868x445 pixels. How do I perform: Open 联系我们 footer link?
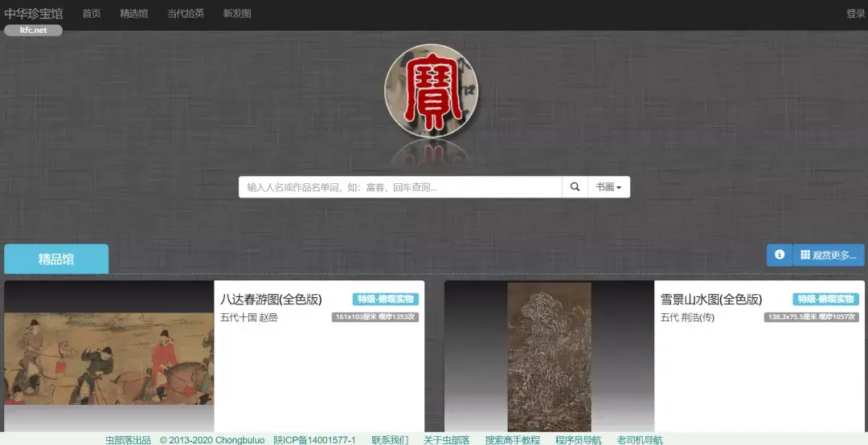(x=390, y=439)
